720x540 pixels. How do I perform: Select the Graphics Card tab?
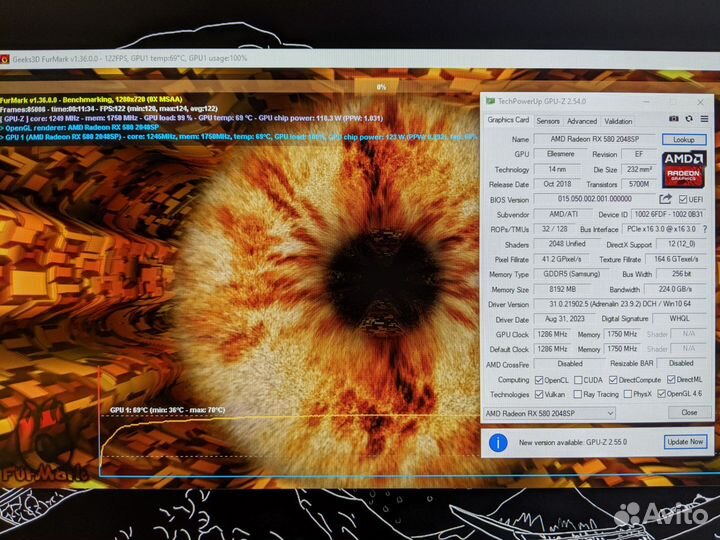click(508, 120)
